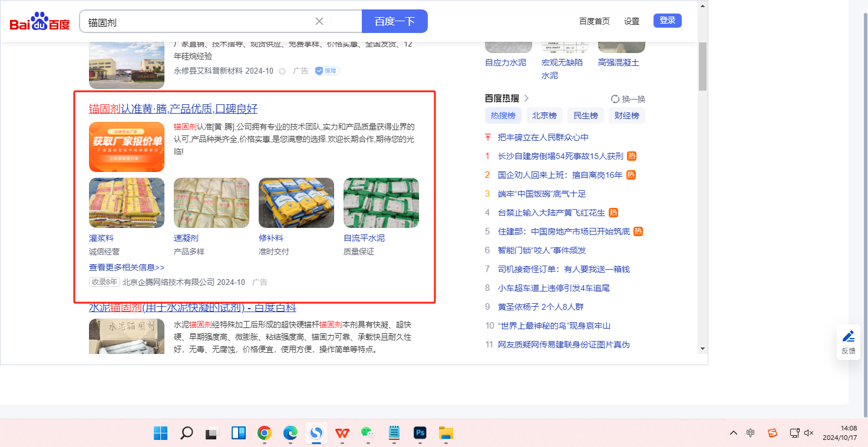Click the 收录8年 badge
Viewport: 868px width, 447px height.
105,282
